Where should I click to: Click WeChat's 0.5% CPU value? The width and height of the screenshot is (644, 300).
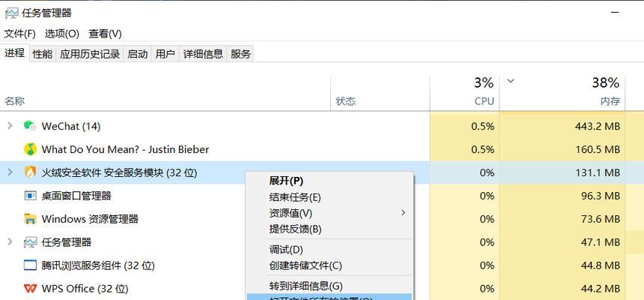pyautogui.click(x=482, y=126)
